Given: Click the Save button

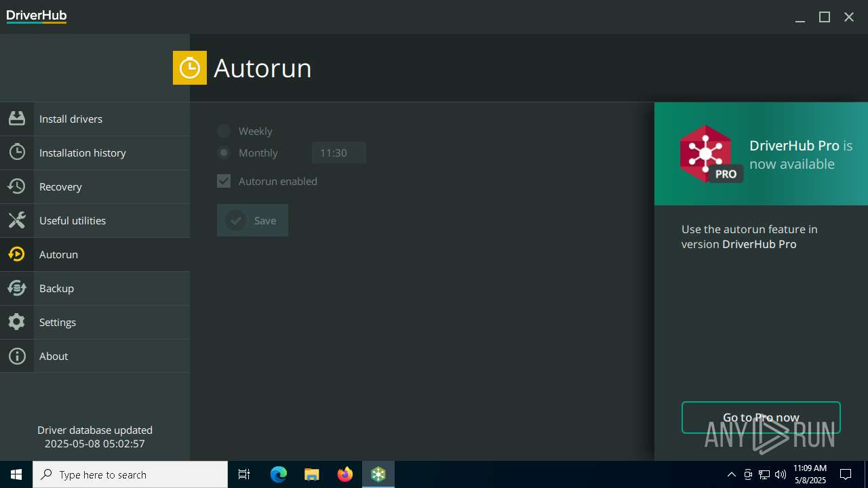Looking at the screenshot, I should [252, 220].
